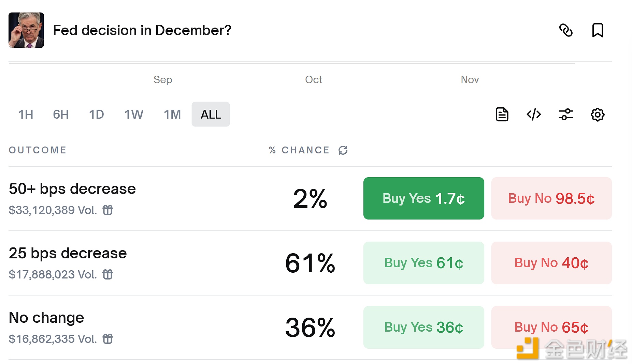632x364 pixels.
Task: Buy Yes at 36¢ on No change
Action: point(423,327)
